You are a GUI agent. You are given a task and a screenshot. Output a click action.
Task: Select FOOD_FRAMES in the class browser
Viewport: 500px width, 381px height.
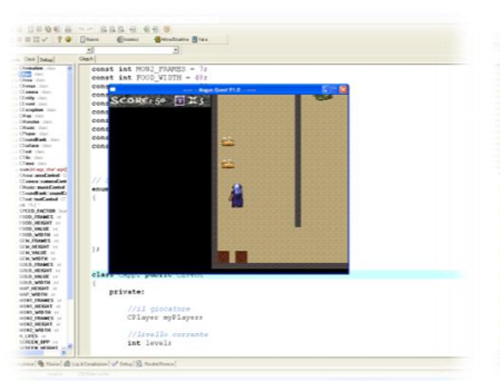(x=36, y=217)
